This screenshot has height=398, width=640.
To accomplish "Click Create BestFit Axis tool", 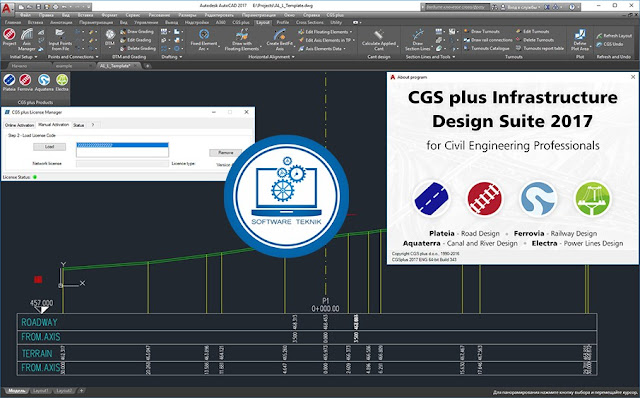I will coord(280,40).
